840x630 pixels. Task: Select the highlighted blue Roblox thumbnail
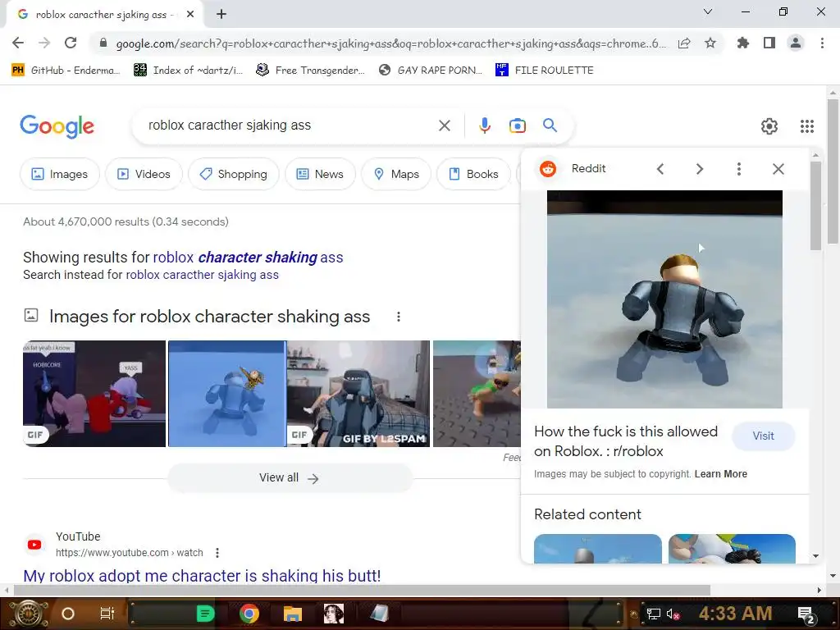click(x=227, y=394)
